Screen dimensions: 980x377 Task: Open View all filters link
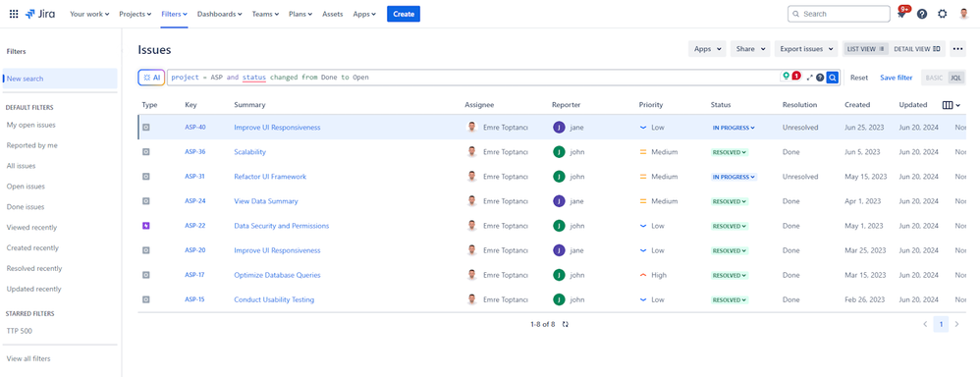click(x=28, y=359)
